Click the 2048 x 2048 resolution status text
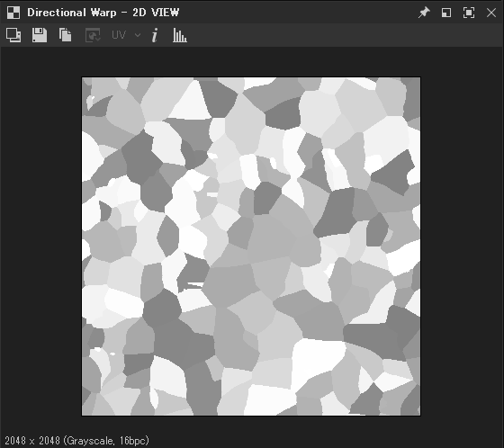The image size is (504, 448). pyautogui.click(x=32, y=440)
